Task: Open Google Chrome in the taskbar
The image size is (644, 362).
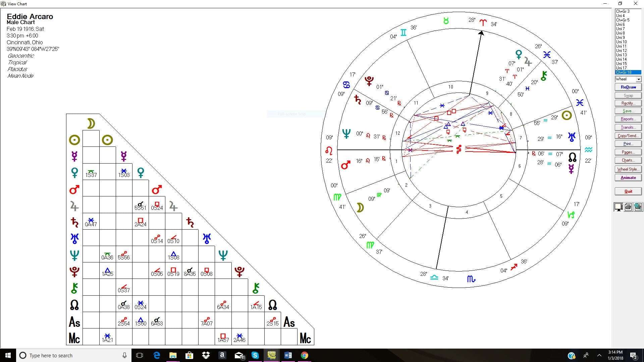Action: (x=304, y=355)
